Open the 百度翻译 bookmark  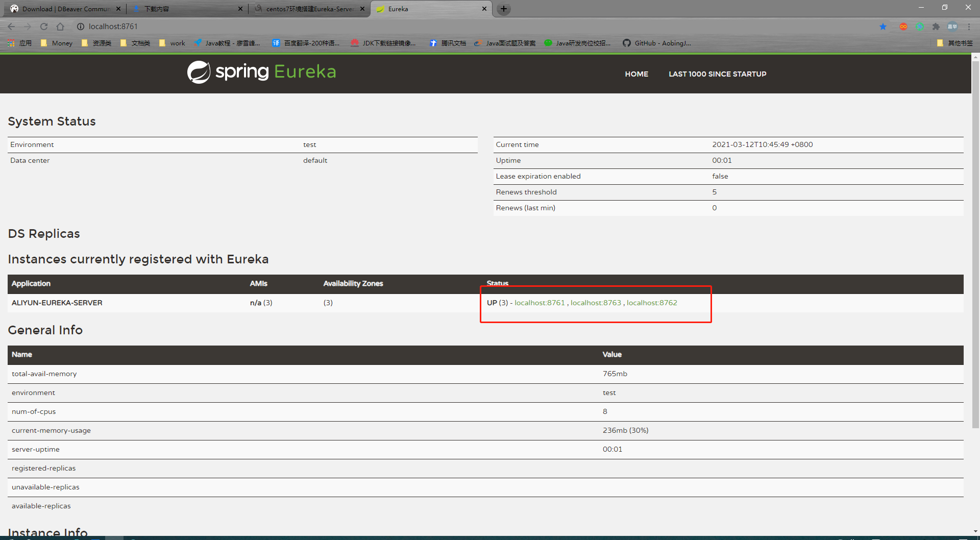[x=306, y=43]
